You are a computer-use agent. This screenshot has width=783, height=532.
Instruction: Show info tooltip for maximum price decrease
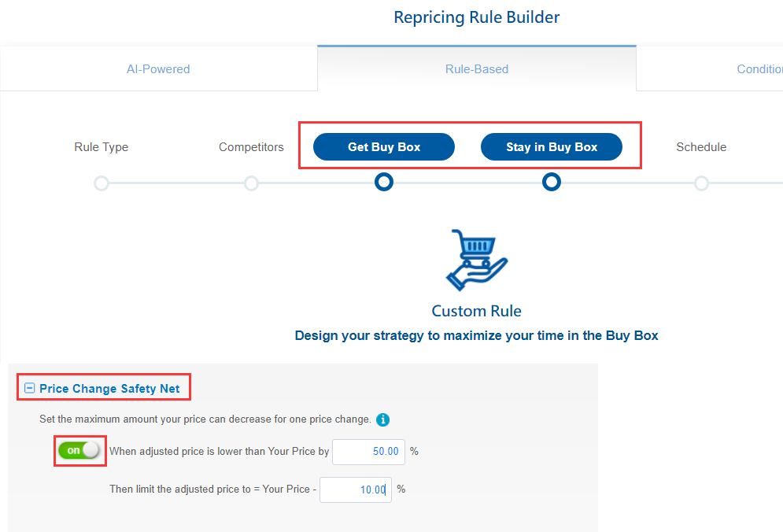(x=383, y=419)
